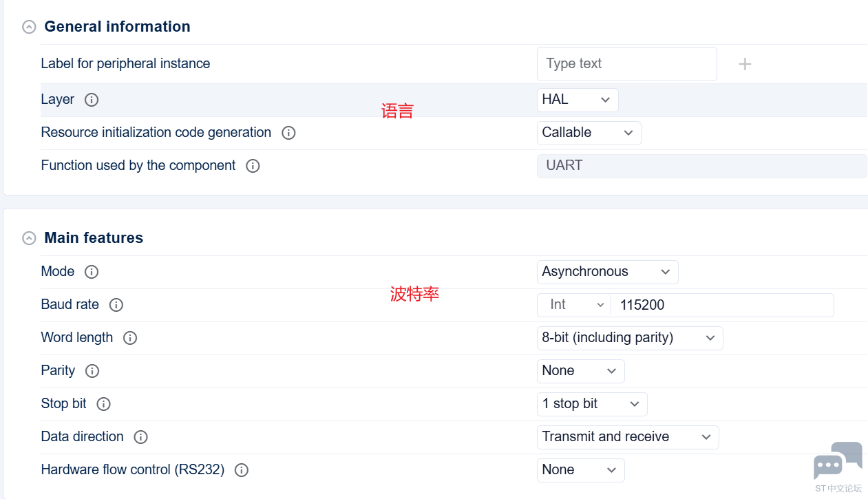Click the info icon next to Parity
This screenshot has width=868, height=499.
pyautogui.click(x=92, y=371)
